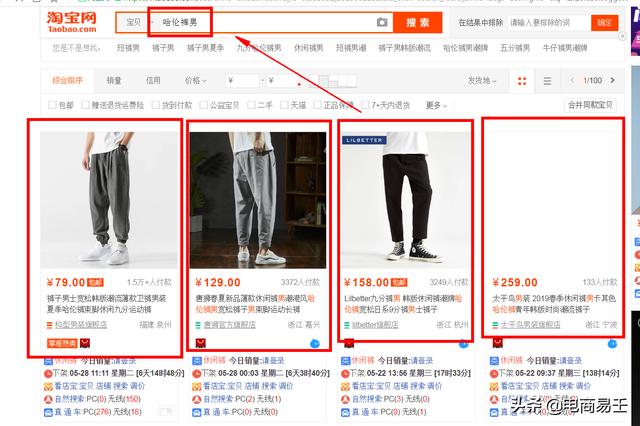Open suggested search 牛仔裤男潮牌

point(565,48)
